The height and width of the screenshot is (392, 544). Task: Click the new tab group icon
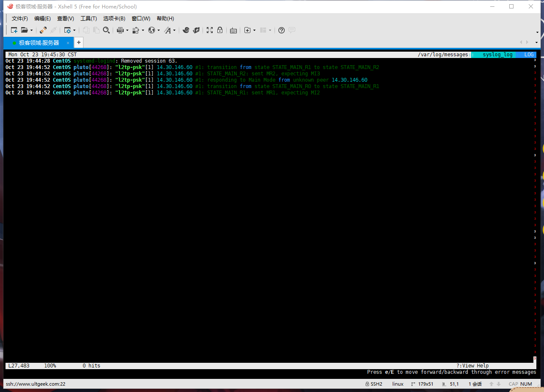[247, 30]
